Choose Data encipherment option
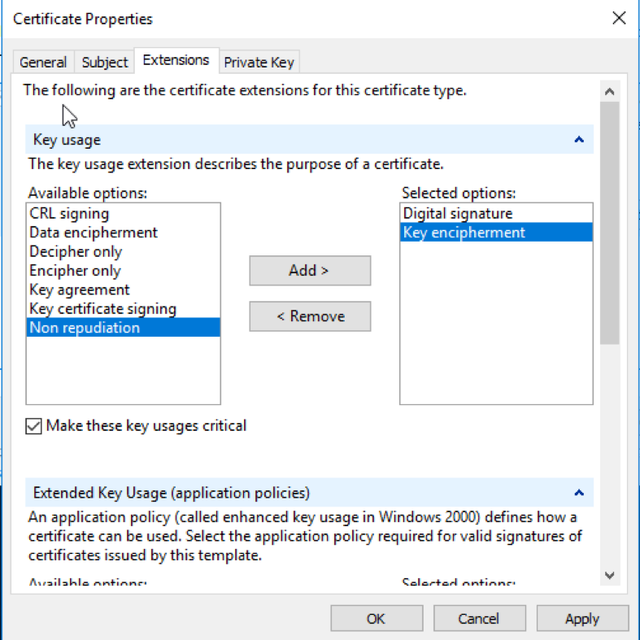The width and height of the screenshot is (640, 640). (x=93, y=232)
